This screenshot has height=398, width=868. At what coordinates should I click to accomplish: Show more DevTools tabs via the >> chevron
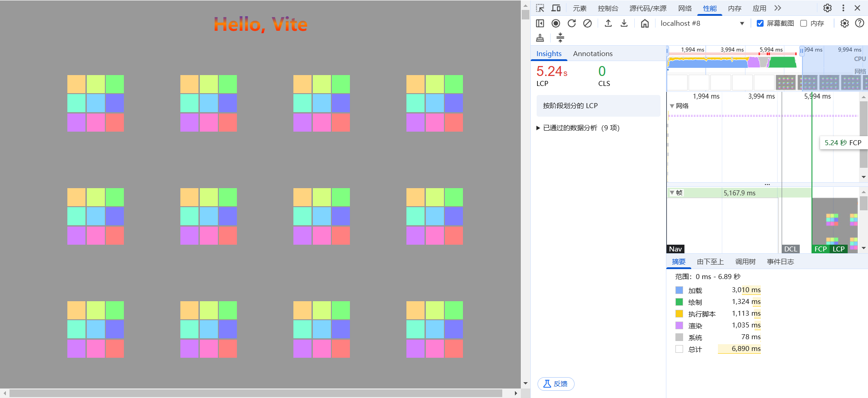(778, 8)
